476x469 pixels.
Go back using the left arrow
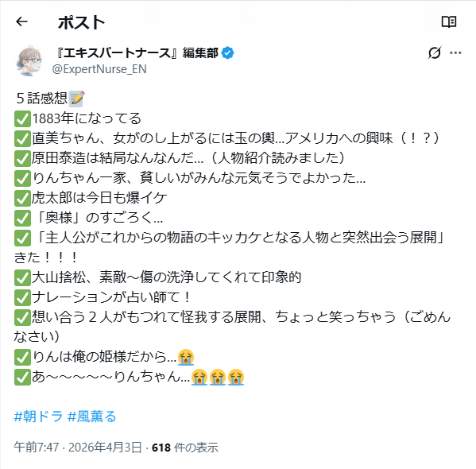point(21,21)
